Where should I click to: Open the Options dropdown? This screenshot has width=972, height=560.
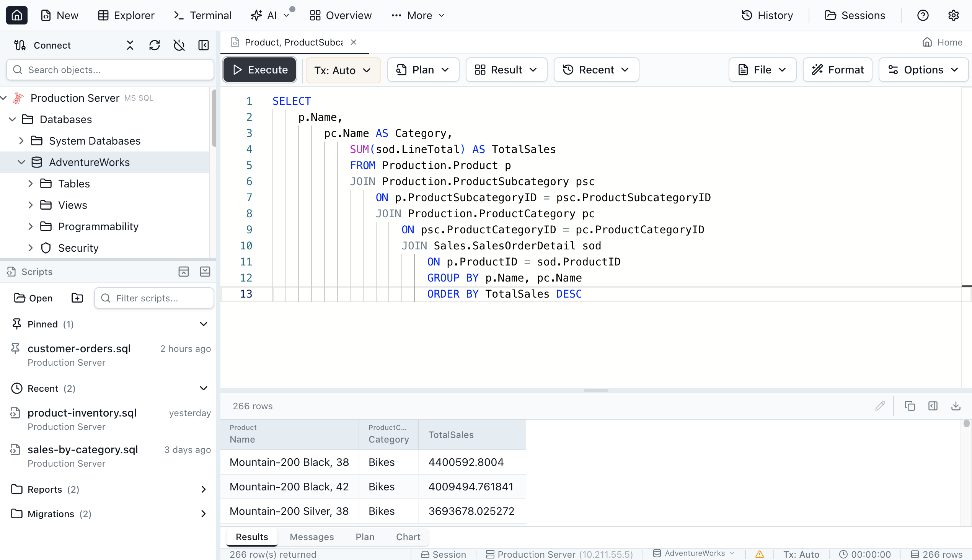[x=923, y=70]
